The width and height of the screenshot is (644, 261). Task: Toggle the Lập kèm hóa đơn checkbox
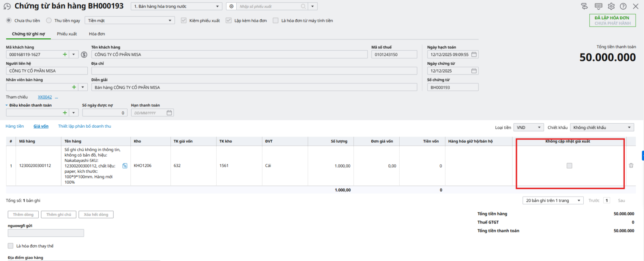pyautogui.click(x=229, y=21)
